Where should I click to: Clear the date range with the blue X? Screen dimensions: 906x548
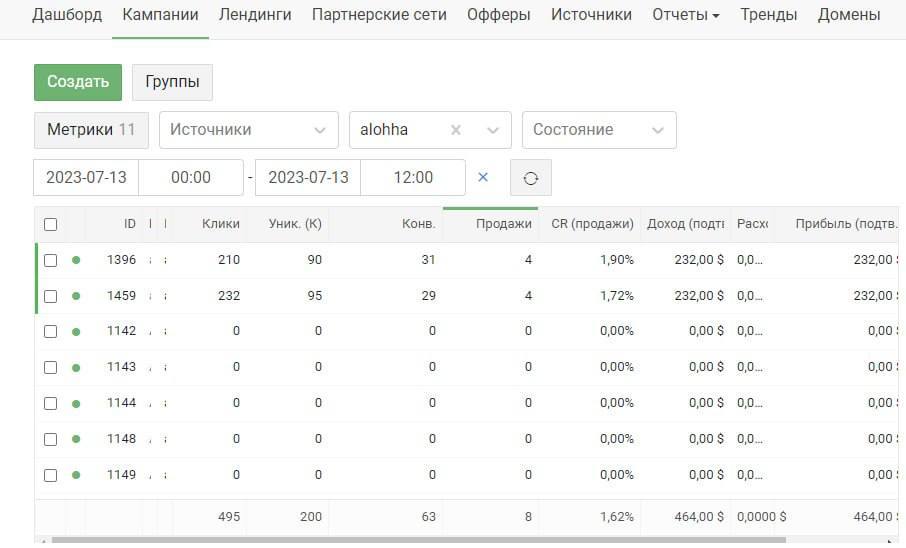483,177
